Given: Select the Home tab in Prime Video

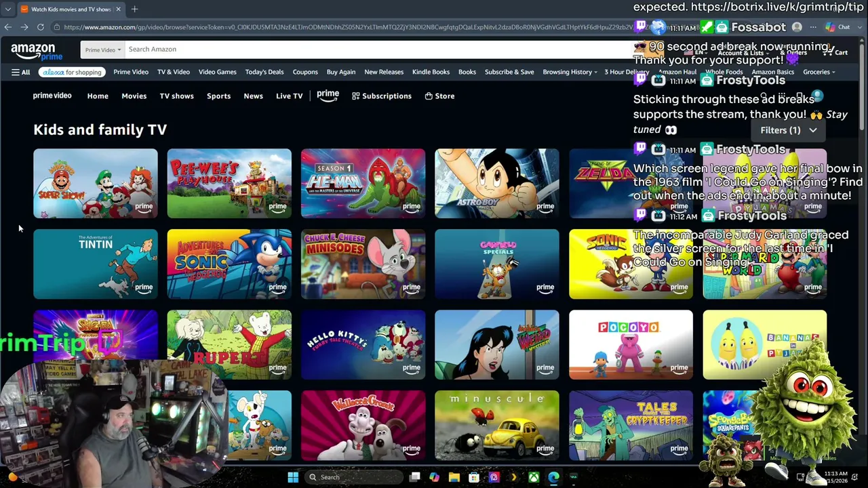Looking at the screenshot, I should [x=98, y=96].
